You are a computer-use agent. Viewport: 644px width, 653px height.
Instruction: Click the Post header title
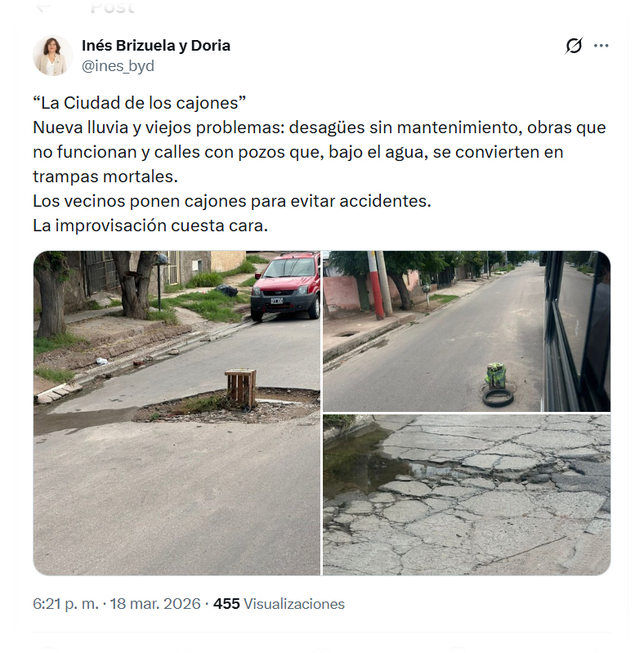click(112, 7)
